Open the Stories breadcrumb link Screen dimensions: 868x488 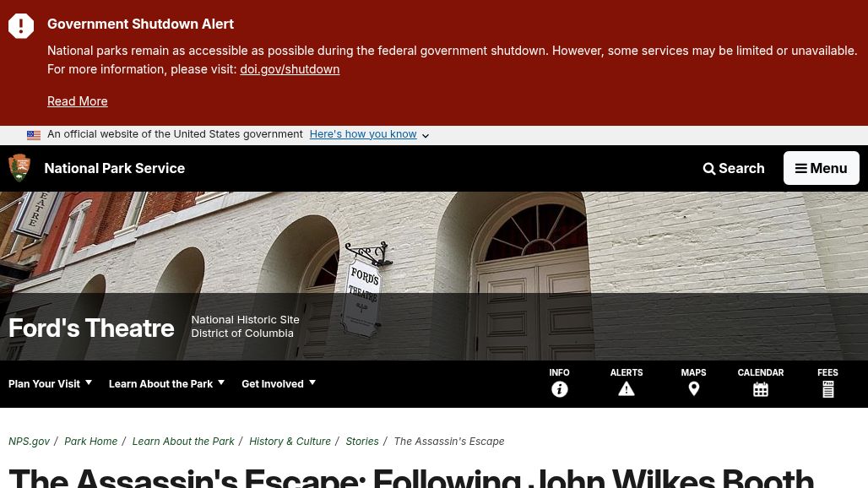tap(362, 442)
